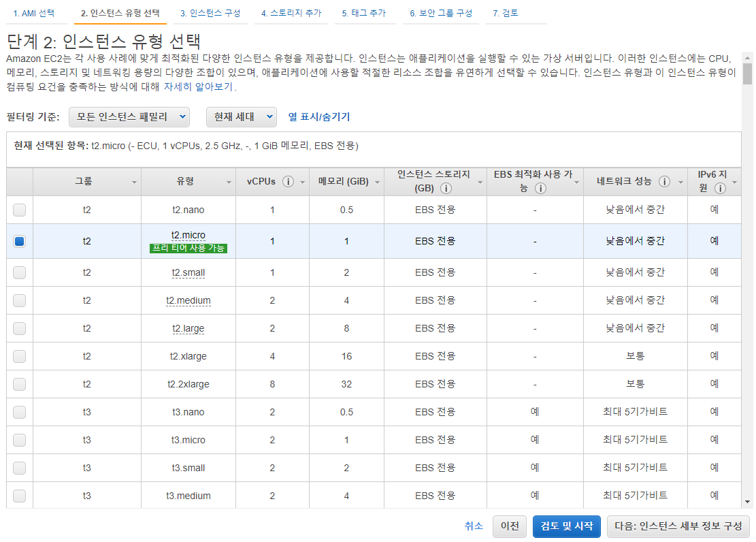This screenshot has height=542, width=756.
Task: Click the vertical scrollbar thumb
Action: 747,74
